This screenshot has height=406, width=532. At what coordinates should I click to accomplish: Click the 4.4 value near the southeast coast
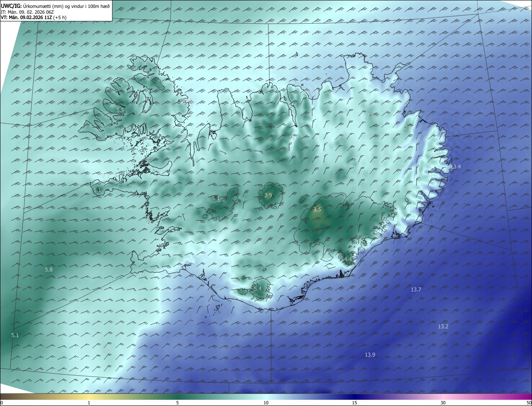pos(347,259)
